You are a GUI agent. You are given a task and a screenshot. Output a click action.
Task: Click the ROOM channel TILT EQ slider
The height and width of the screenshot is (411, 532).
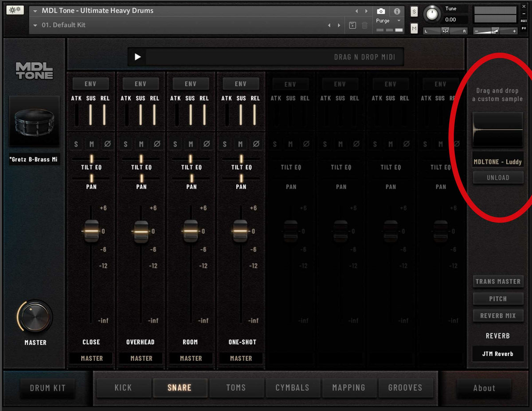point(191,159)
